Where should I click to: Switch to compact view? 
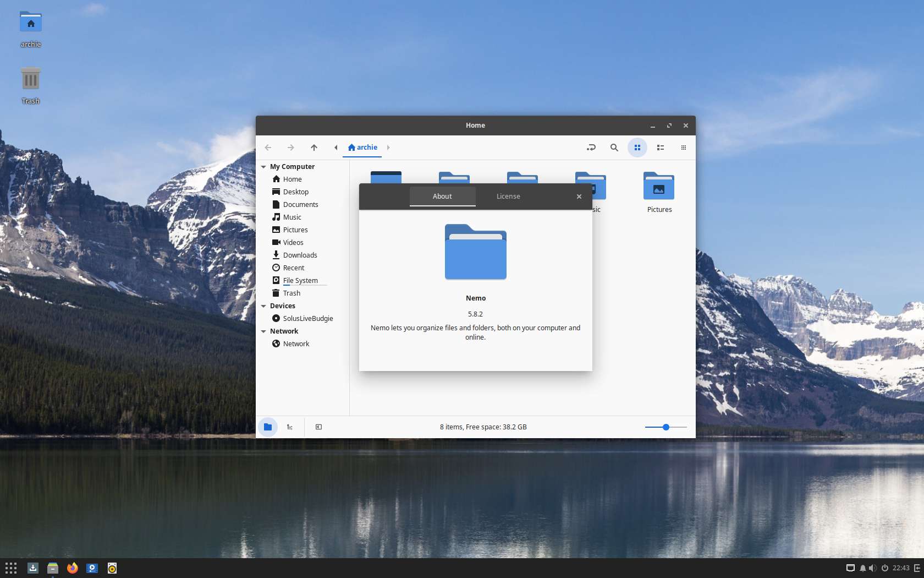tap(684, 148)
